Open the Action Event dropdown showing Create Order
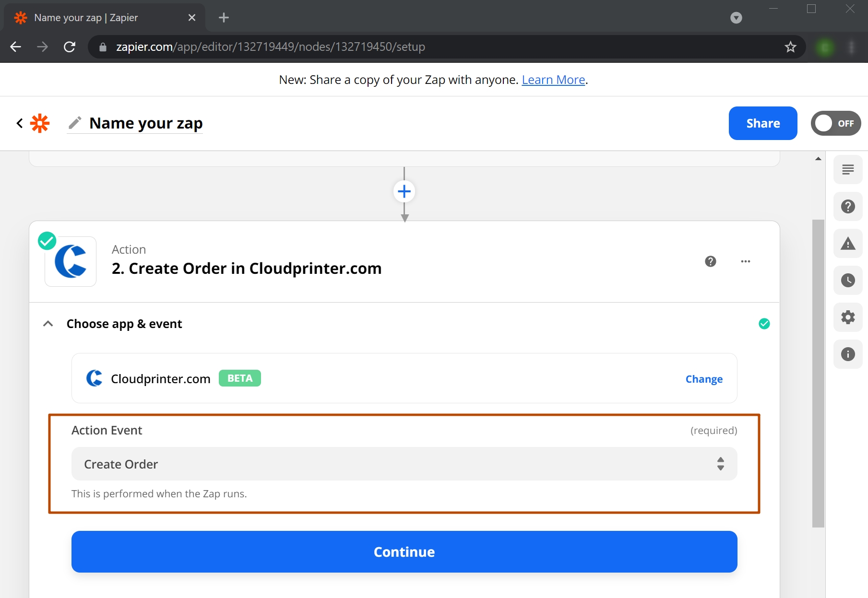Screen dimensions: 868x598 404,464
